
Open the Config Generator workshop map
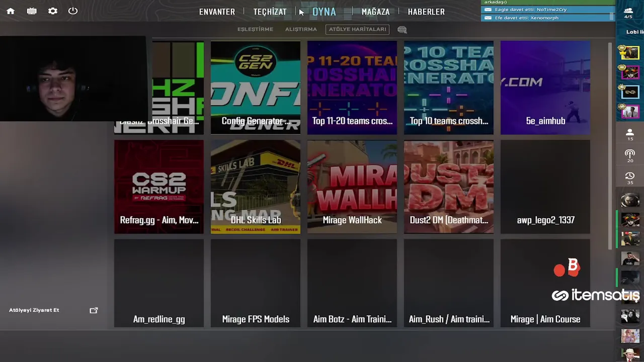256,87
